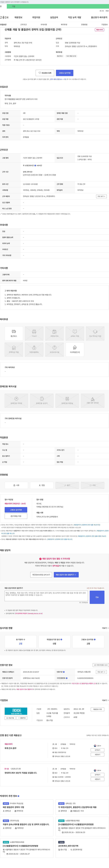Switch to the 전형방법 tab

84,25
